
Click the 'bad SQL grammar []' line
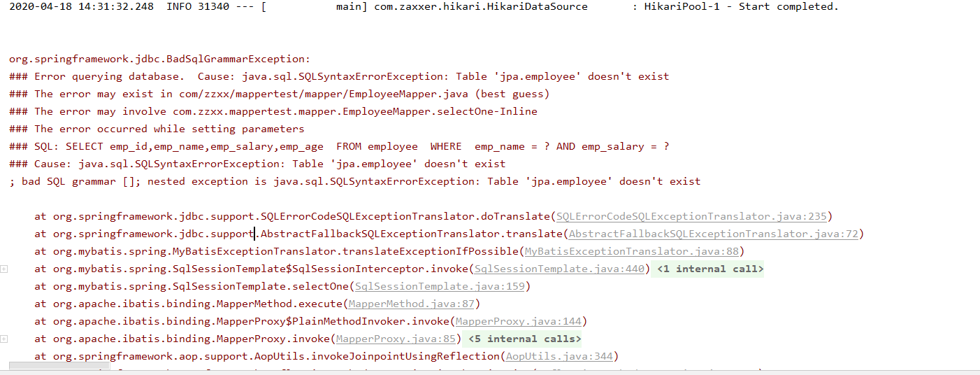pos(354,181)
